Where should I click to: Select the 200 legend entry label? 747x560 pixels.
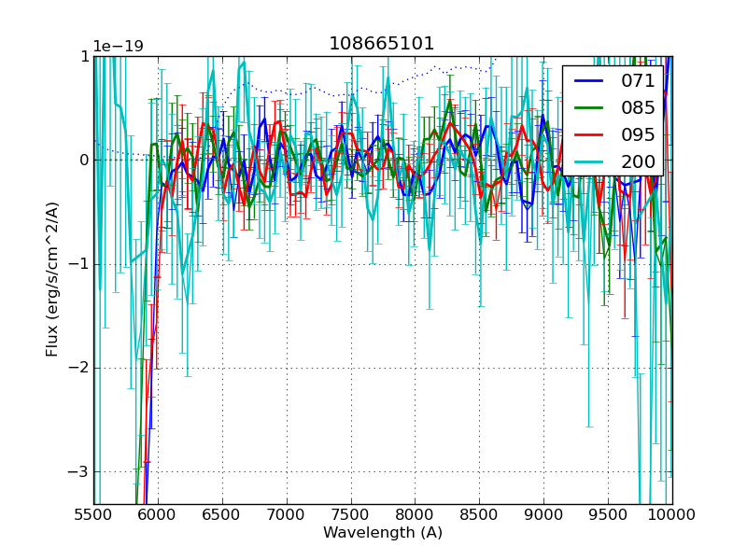(x=638, y=161)
